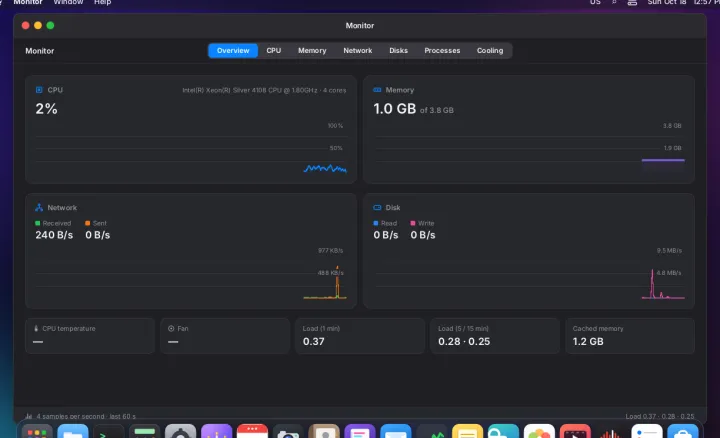Open the red Calendar app in the dock
Image resolution: width=720 pixels, height=438 pixels.
click(252, 432)
